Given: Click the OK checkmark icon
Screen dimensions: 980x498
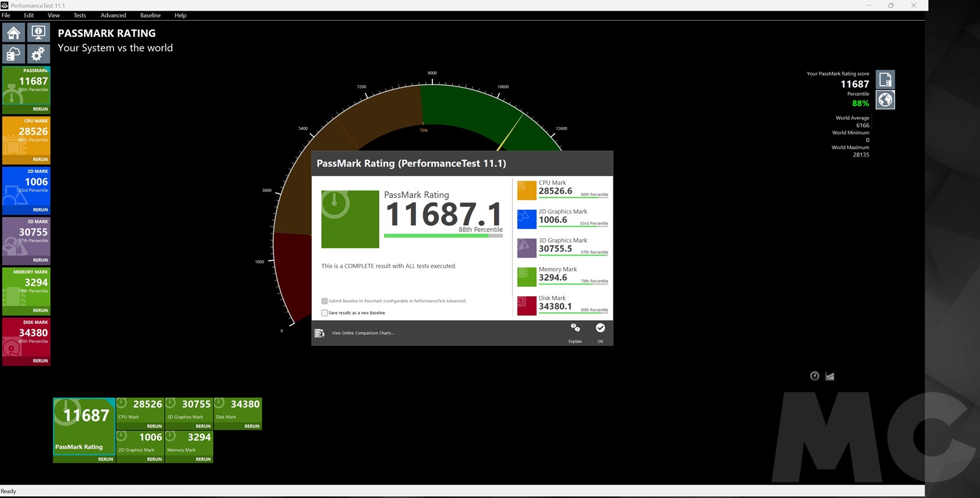Looking at the screenshot, I should (x=600, y=328).
